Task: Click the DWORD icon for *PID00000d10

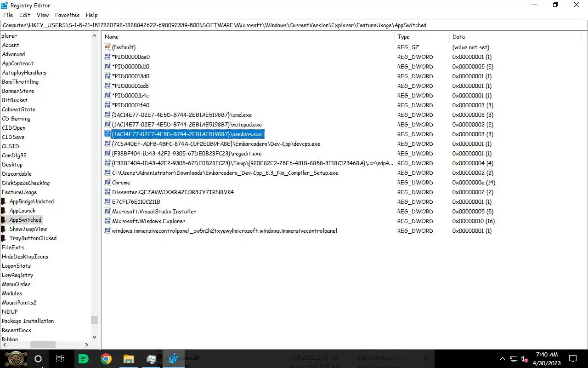Action: [x=107, y=66]
